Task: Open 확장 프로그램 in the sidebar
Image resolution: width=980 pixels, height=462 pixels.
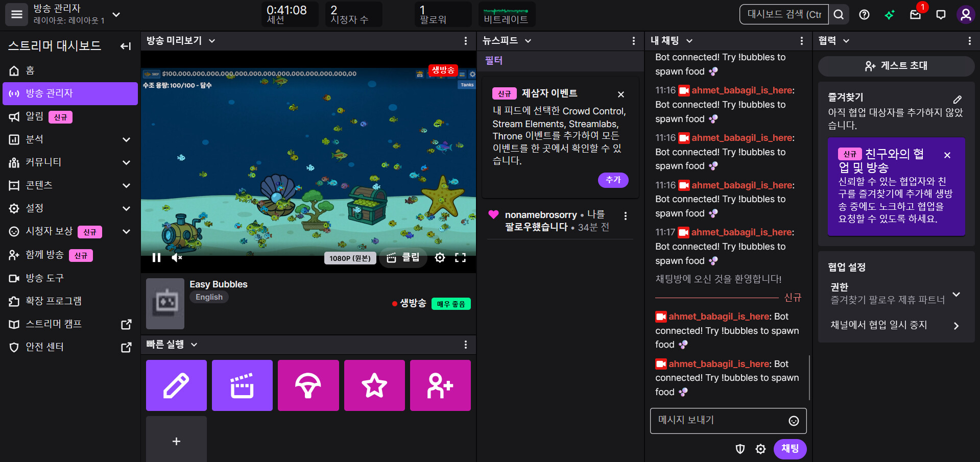Action: [x=70, y=301]
